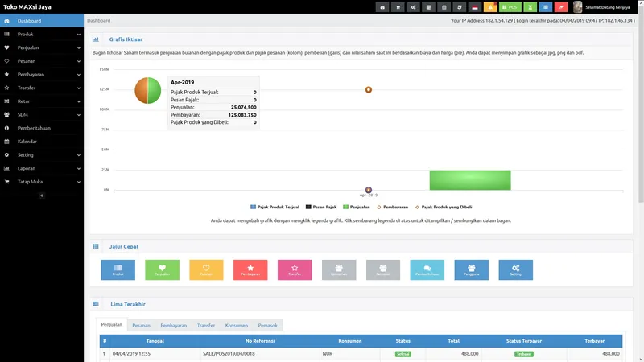
Task: Click the shopping cart icon in header
Action: tap(397, 7)
